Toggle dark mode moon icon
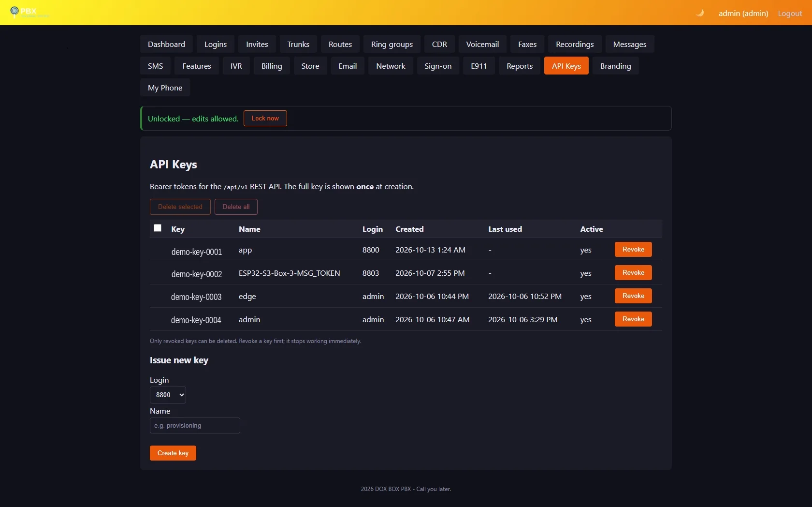Screen dimensions: 812x507 [x=699, y=13]
